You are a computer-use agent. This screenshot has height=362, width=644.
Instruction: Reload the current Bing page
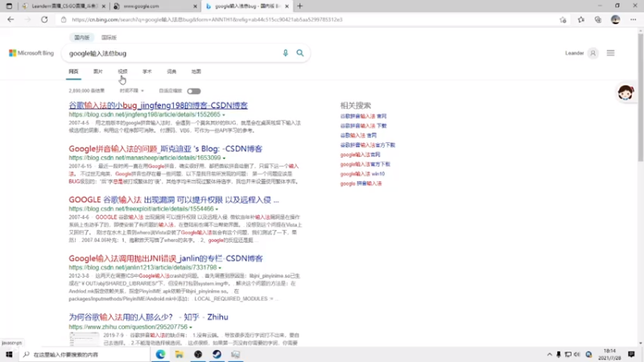(x=44, y=19)
